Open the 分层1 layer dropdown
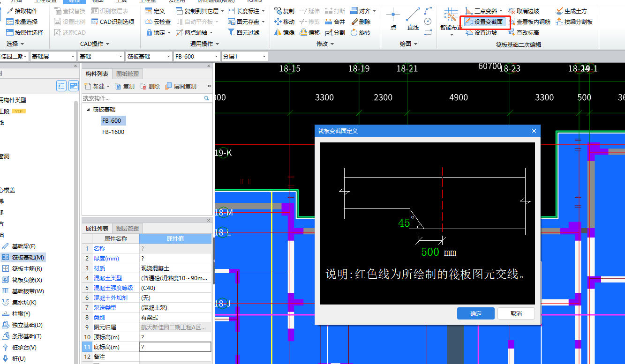 [x=244, y=56]
